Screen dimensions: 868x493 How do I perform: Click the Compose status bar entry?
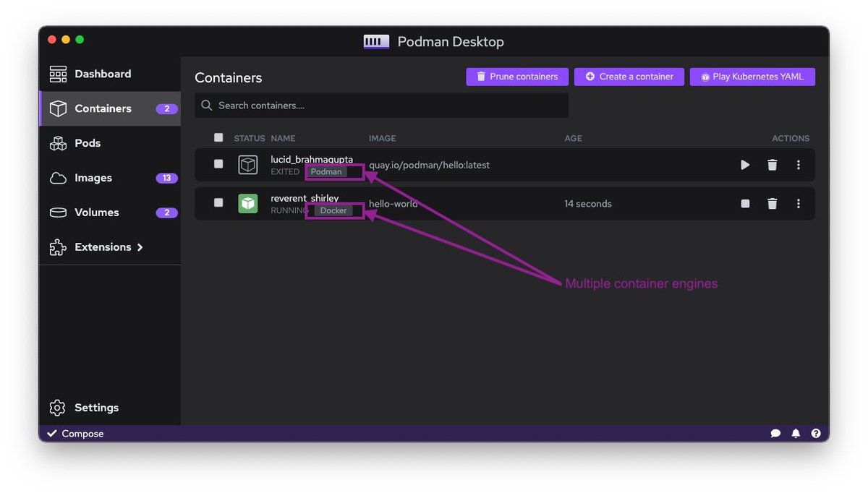(x=75, y=434)
